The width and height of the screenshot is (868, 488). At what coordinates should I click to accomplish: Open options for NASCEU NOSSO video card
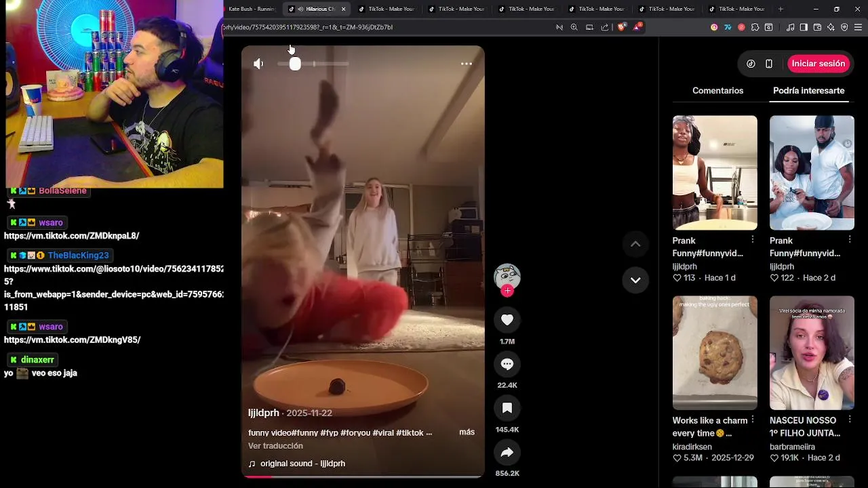click(x=849, y=420)
